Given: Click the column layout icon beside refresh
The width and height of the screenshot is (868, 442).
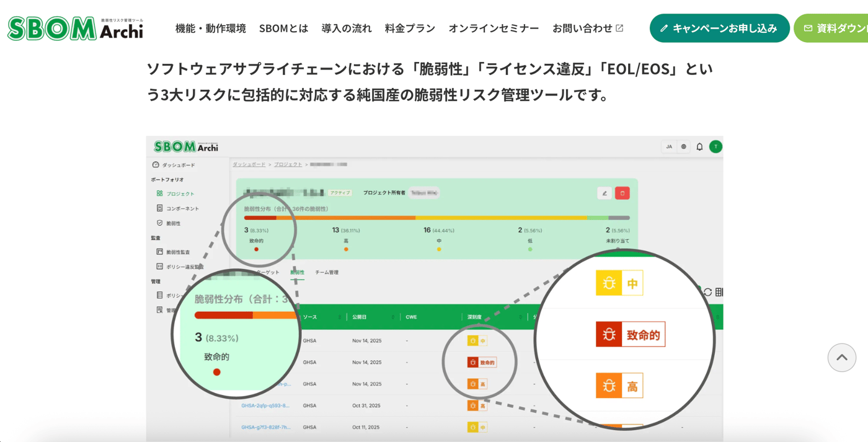Looking at the screenshot, I should coord(719,292).
